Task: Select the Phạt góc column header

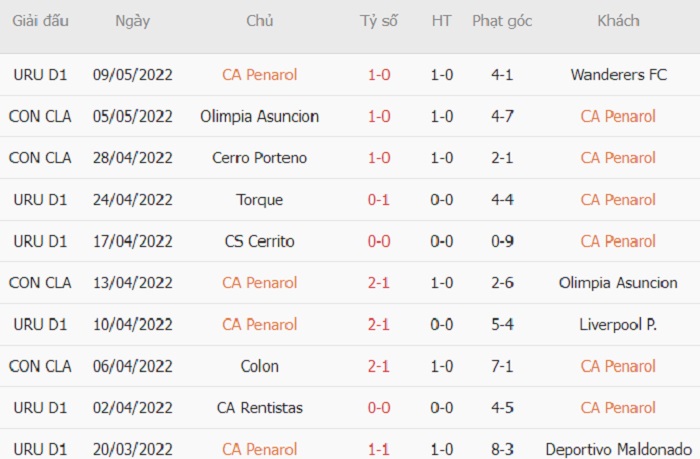Action: coord(502,21)
